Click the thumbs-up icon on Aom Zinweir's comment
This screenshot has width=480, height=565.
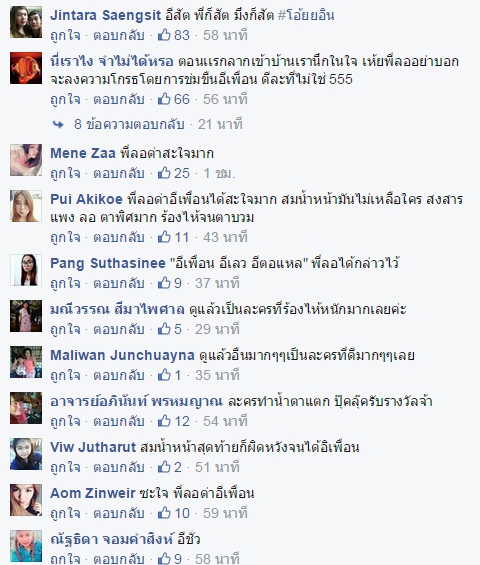click(164, 513)
